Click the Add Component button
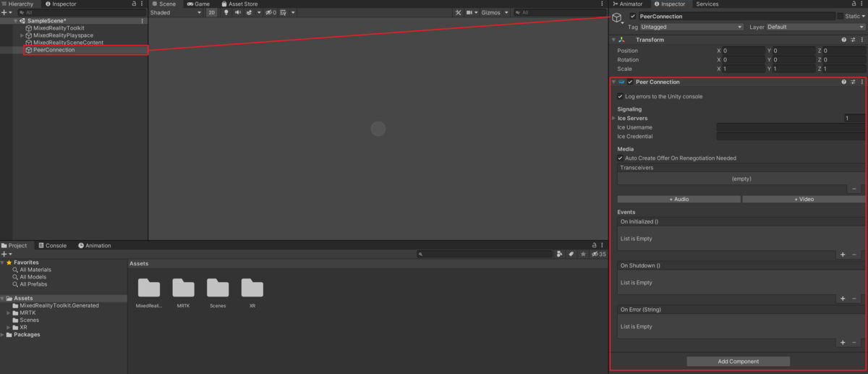The width and height of the screenshot is (868, 374). 738,361
